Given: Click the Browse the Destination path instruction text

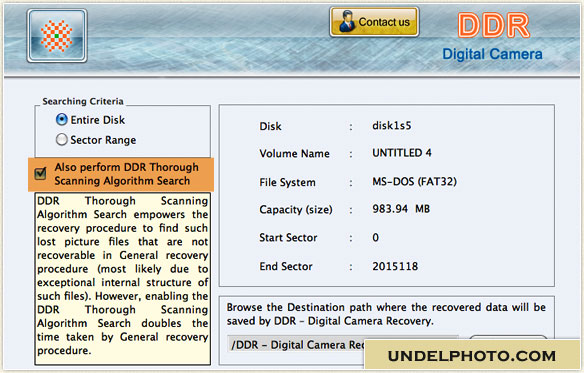Looking at the screenshot, I should [386, 314].
